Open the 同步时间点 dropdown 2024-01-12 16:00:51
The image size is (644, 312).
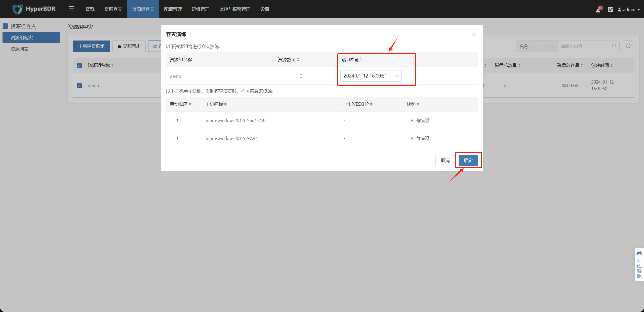[371, 76]
